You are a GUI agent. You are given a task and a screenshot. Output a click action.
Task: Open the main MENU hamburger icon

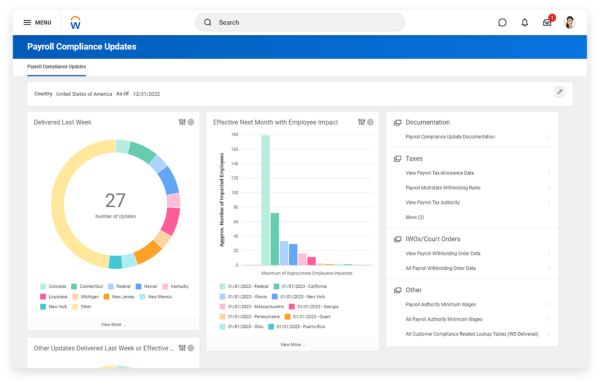coord(27,23)
